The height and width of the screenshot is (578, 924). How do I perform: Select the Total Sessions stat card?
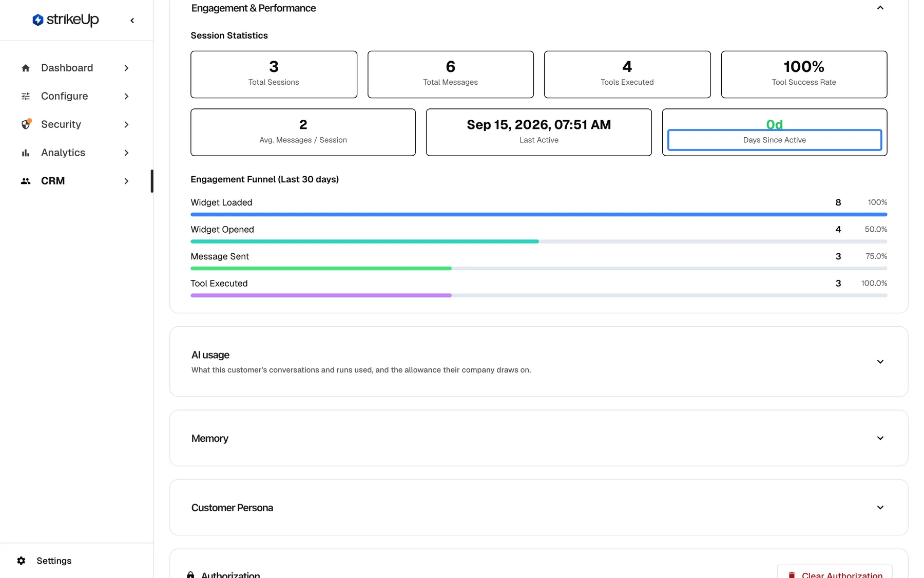[274, 74]
